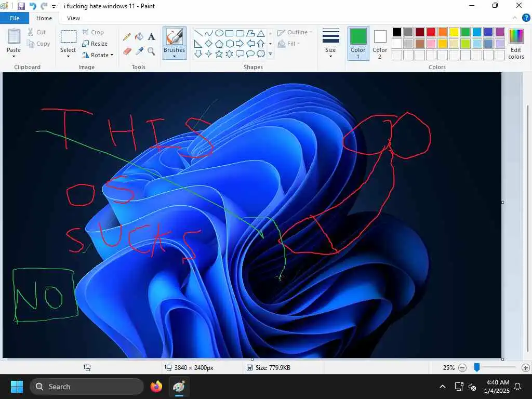Choose the Six-point star shape
The height and width of the screenshot is (399, 532).
[x=229, y=54]
